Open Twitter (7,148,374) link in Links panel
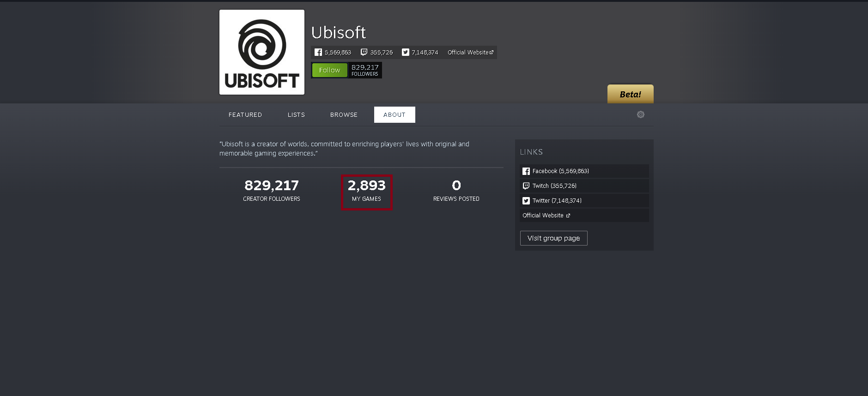Image resolution: width=868 pixels, height=396 pixels. click(584, 200)
